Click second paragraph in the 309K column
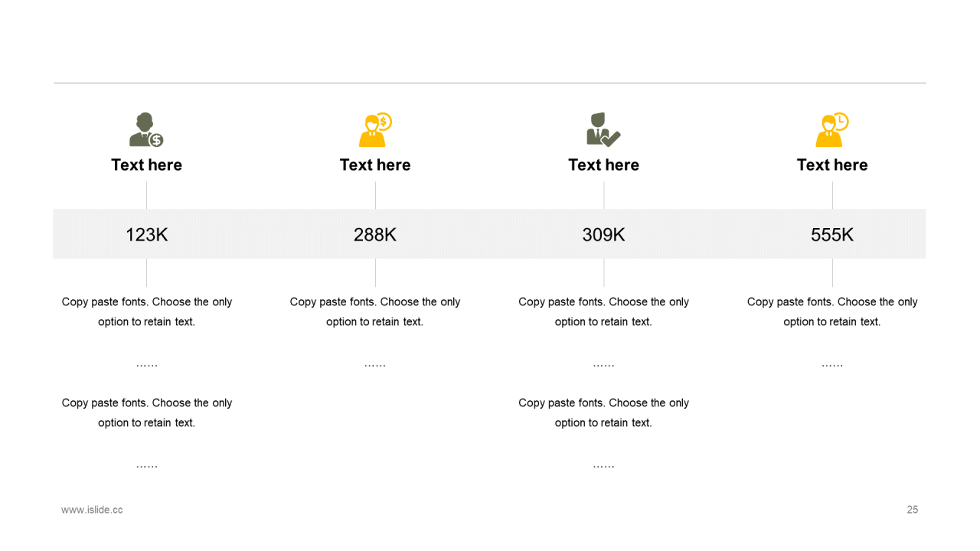The width and height of the screenshot is (980, 551). coord(603,412)
